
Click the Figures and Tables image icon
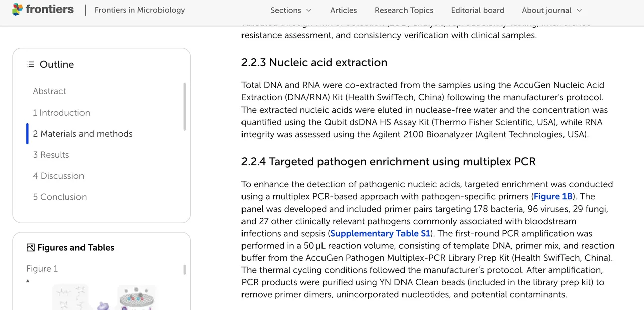[x=31, y=247]
